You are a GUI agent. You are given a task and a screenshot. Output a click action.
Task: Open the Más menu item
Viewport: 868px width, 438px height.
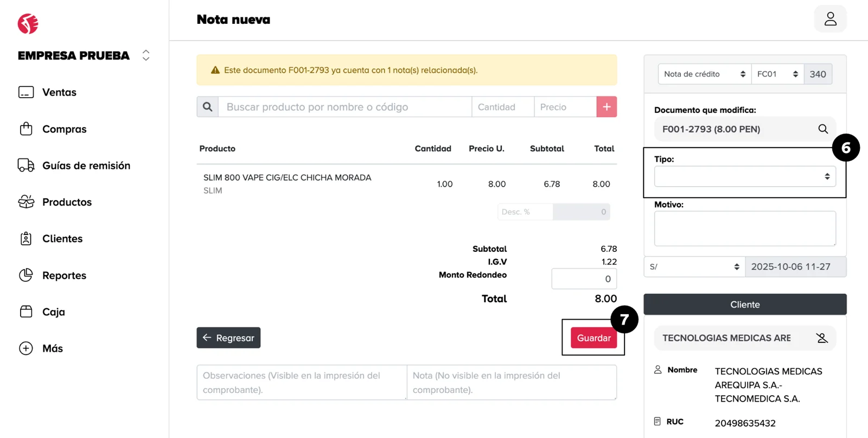point(52,348)
